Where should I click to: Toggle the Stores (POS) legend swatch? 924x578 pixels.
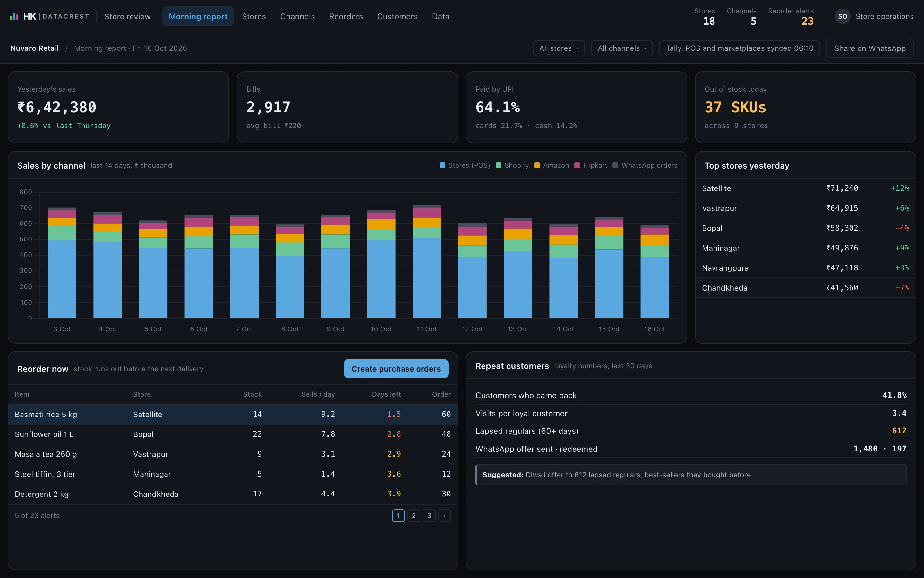click(442, 165)
